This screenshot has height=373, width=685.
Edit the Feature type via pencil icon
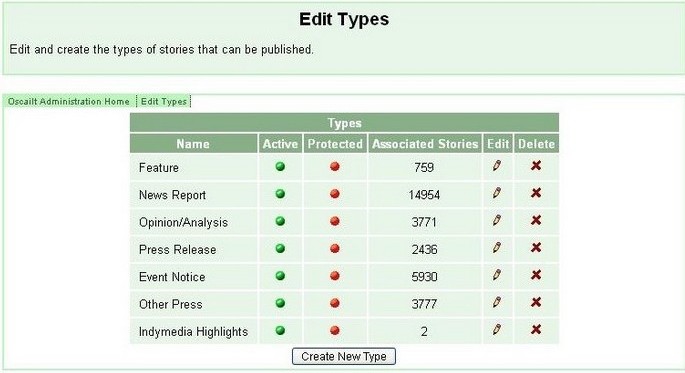coord(497,166)
